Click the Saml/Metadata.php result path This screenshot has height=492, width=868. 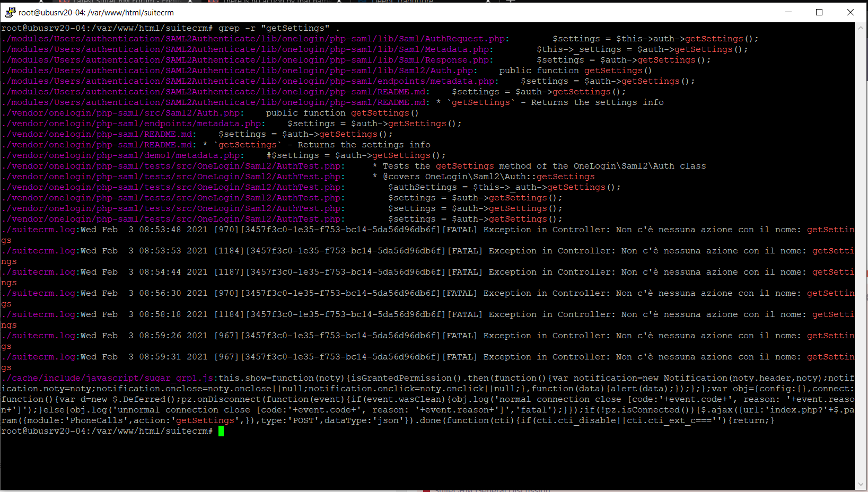pos(245,49)
